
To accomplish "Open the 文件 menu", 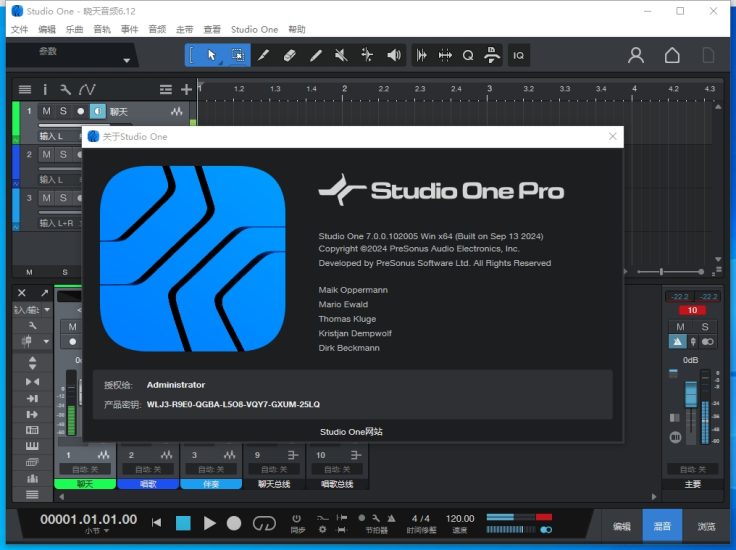I will pos(19,30).
